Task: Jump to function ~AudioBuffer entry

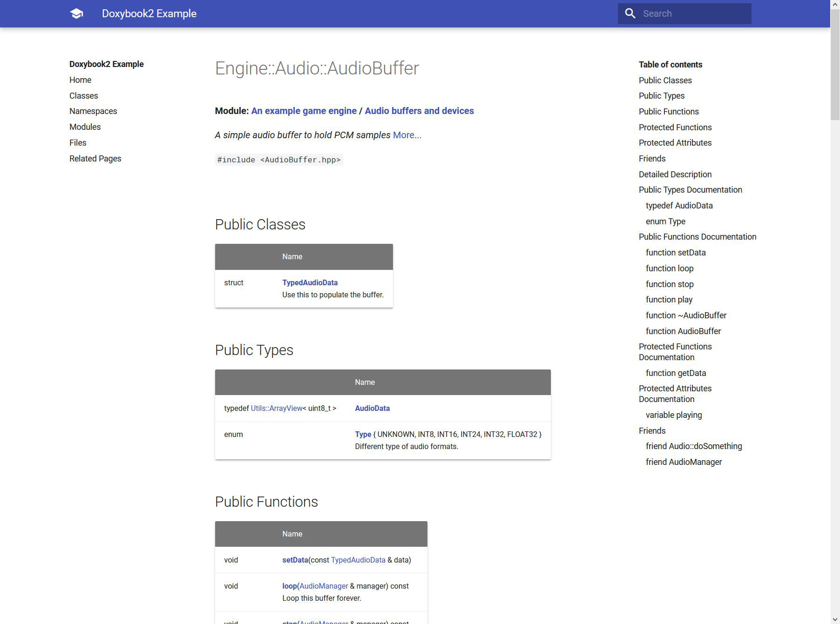Action: 686,315
